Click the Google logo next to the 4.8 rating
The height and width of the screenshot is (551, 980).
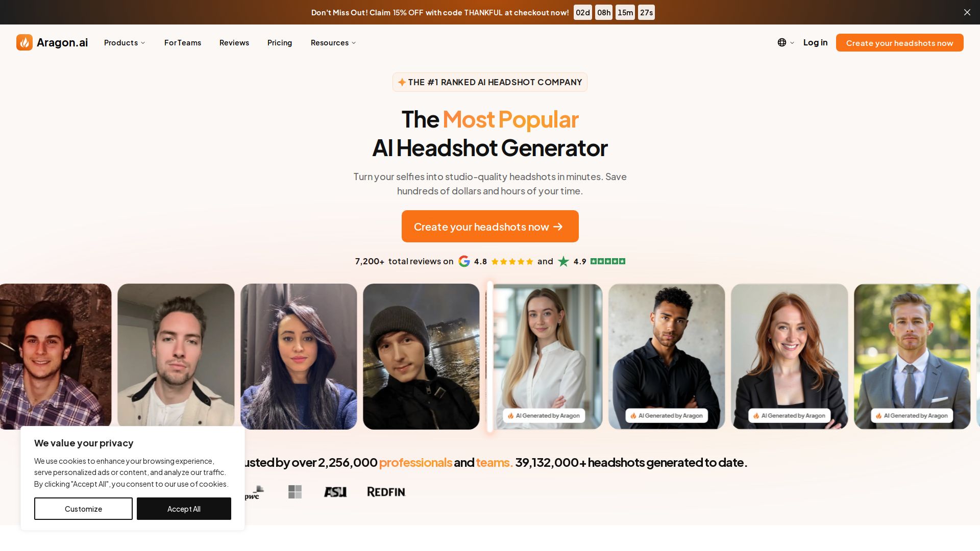[464, 261]
